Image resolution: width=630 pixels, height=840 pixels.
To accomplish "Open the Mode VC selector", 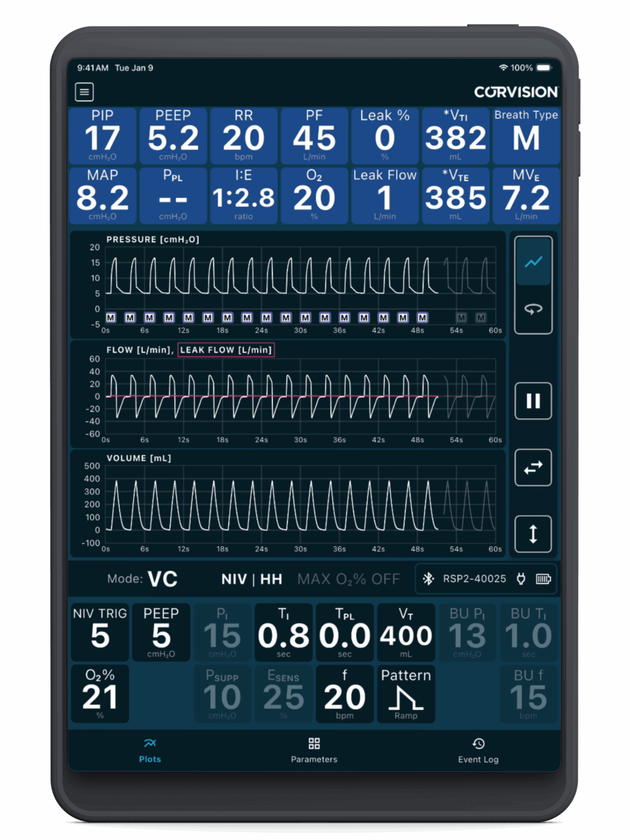I will tap(162, 579).
